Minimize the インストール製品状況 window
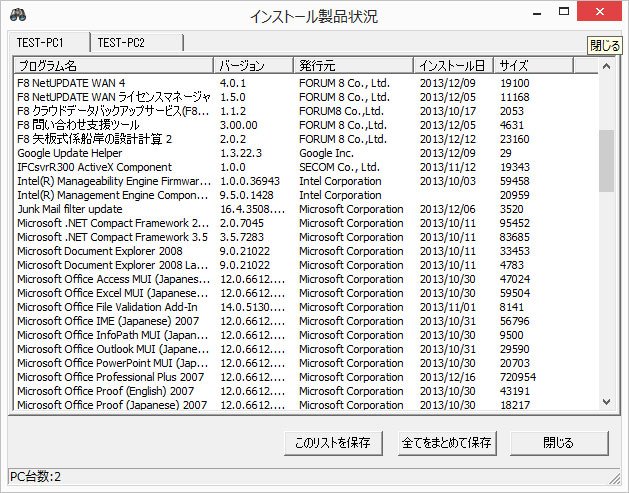This screenshot has width=629, height=493. [538, 13]
